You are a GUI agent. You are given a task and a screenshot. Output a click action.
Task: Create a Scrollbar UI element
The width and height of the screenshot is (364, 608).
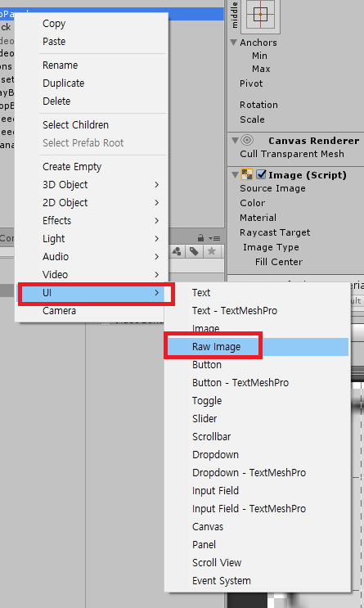click(x=211, y=437)
